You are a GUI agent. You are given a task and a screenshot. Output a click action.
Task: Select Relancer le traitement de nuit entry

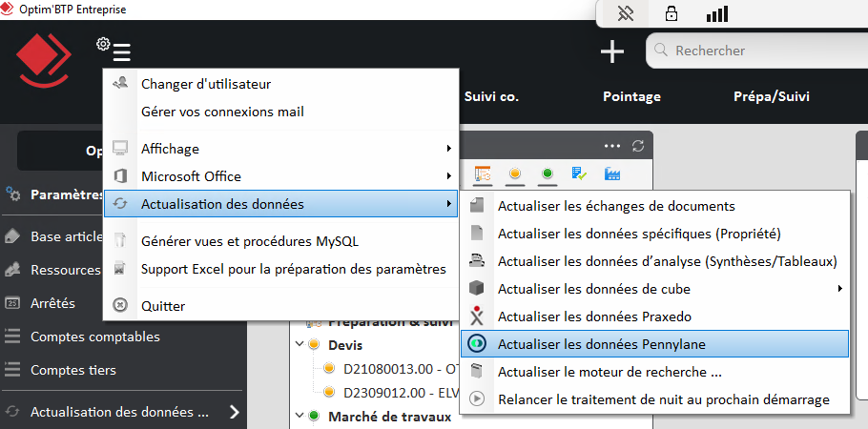654,399
